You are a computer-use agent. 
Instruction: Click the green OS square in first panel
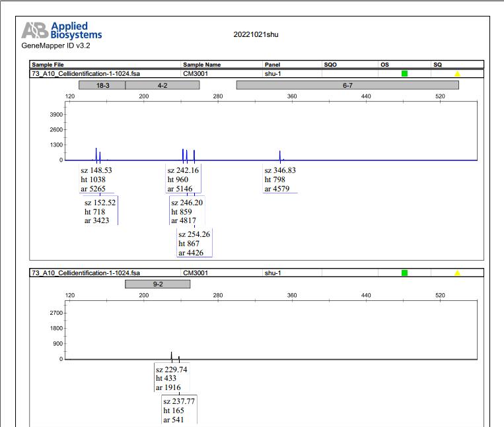click(x=404, y=73)
